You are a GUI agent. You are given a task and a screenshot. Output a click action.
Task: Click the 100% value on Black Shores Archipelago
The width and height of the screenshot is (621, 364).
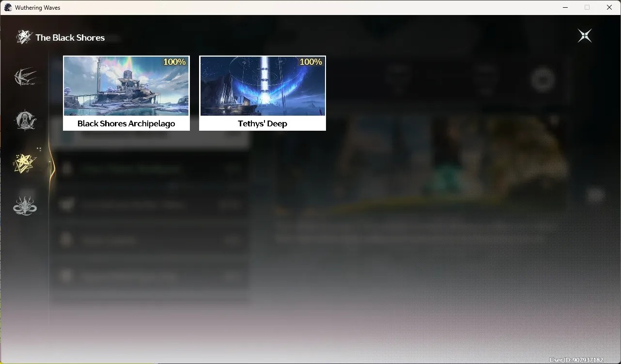[174, 62]
